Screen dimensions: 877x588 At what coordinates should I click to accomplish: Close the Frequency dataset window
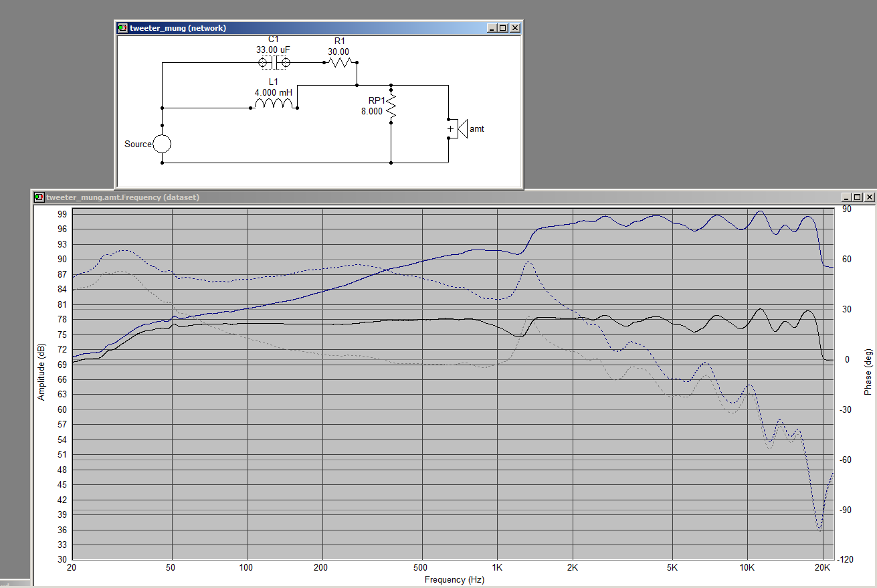869,197
